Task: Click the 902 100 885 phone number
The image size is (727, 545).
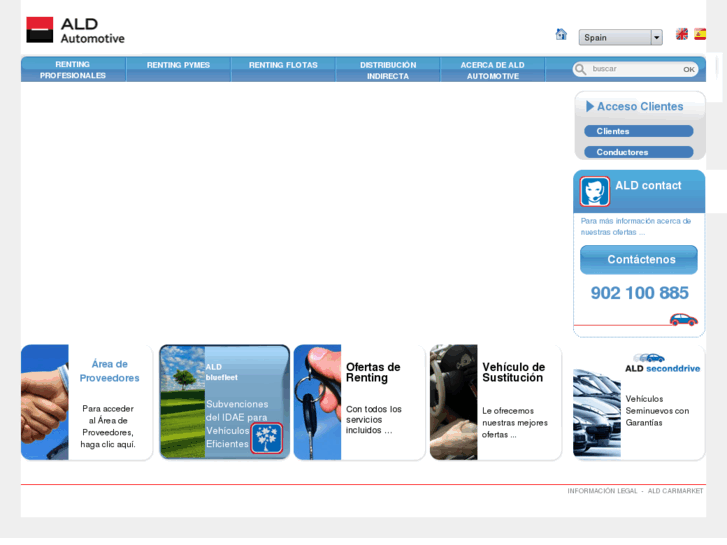Action: (x=639, y=293)
